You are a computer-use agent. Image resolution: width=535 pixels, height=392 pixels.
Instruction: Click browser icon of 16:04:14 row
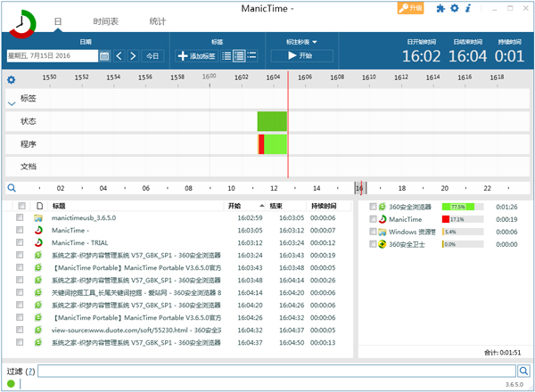coord(38,292)
